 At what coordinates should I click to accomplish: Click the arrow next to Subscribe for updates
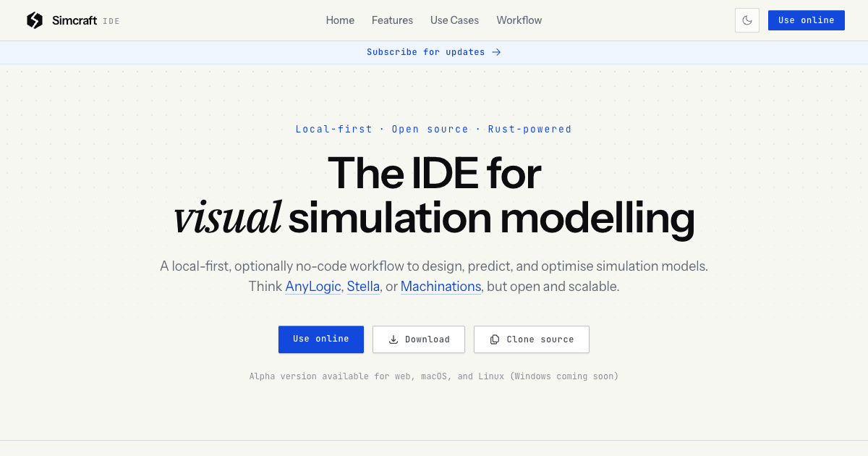point(496,52)
